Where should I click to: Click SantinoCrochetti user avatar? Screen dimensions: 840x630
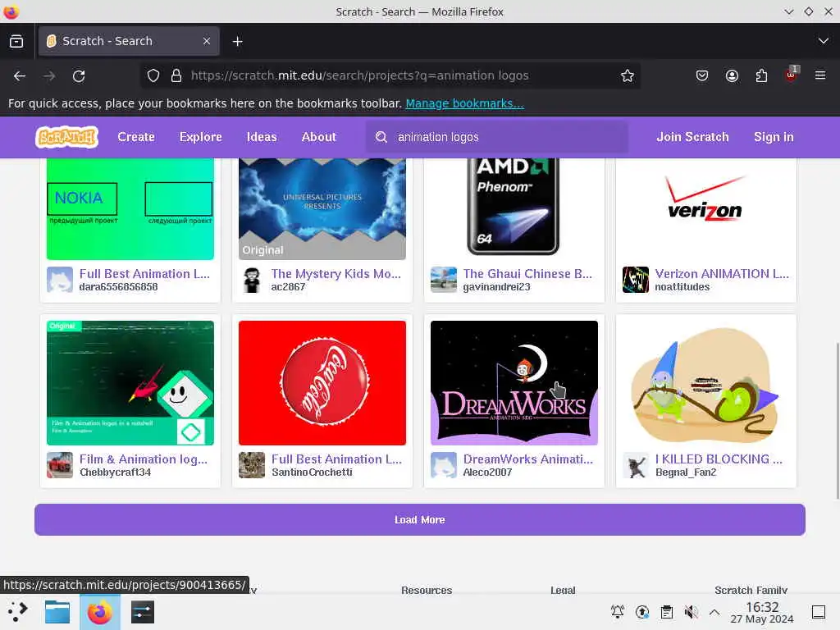(x=252, y=465)
